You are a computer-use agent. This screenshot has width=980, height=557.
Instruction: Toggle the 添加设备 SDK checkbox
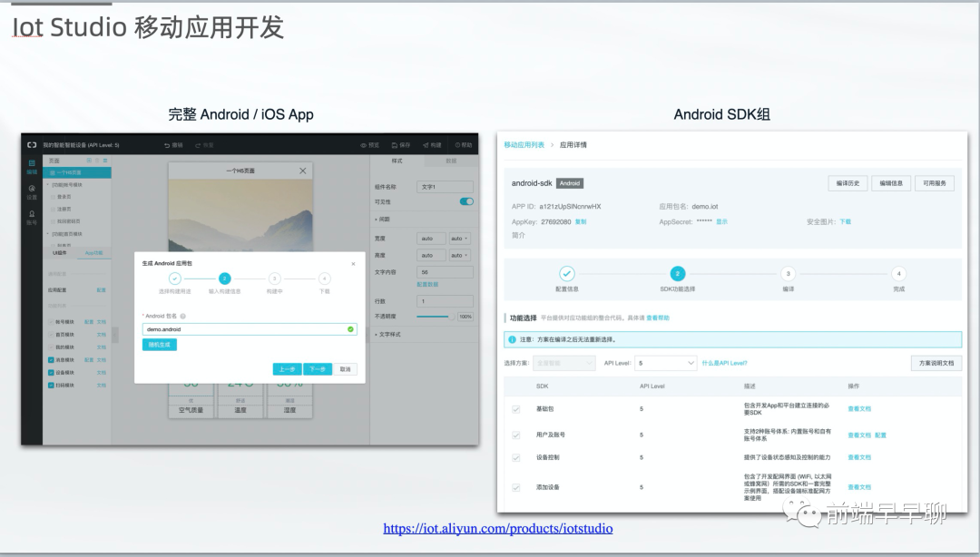(x=516, y=488)
